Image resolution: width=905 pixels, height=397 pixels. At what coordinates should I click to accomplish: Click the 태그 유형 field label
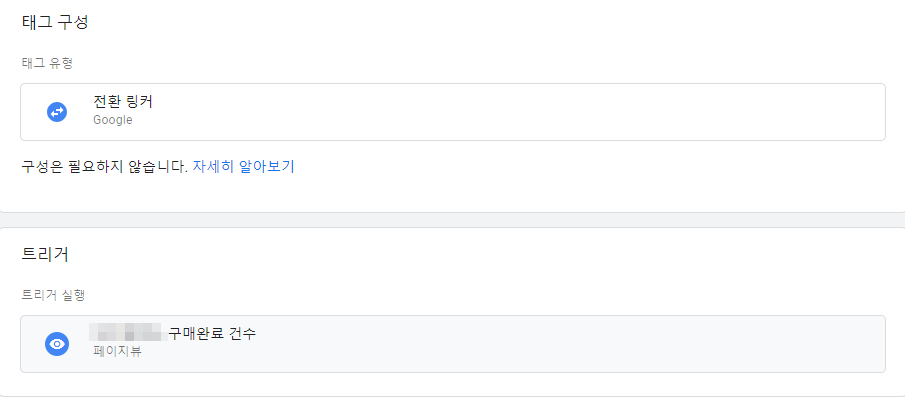point(47,63)
